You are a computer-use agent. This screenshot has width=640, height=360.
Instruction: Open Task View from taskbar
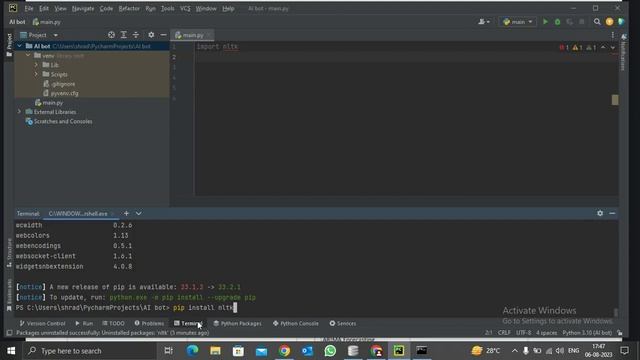[x=168, y=351]
